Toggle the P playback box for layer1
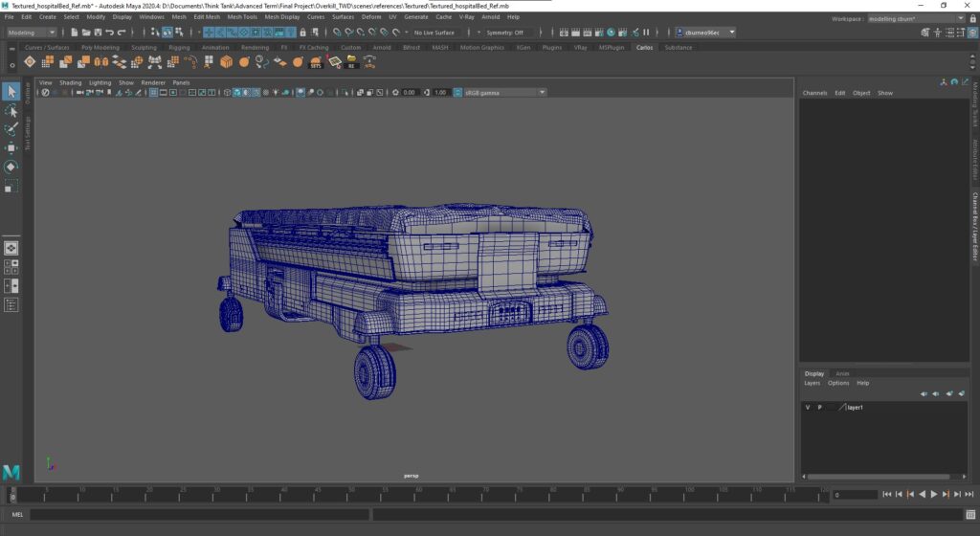 819,408
